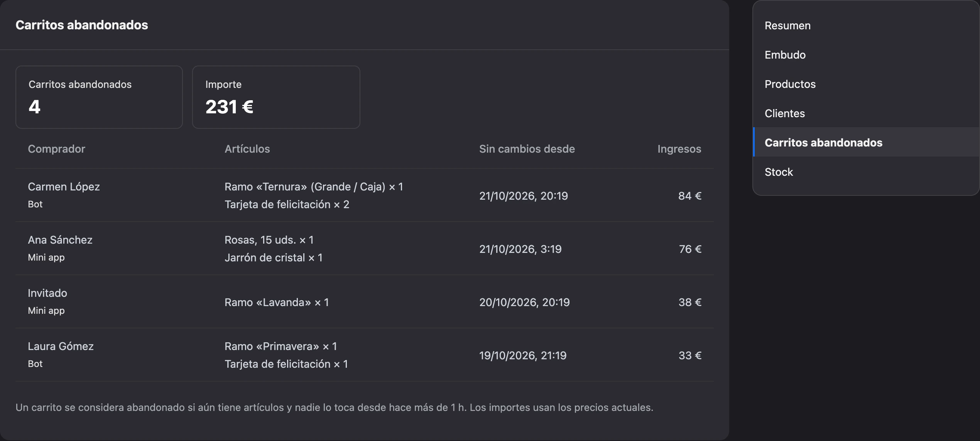Image resolution: width=980 pixels, height=441 pixels.
Task: Open Laura Gómez's cart entry
Action: point(365,355)
